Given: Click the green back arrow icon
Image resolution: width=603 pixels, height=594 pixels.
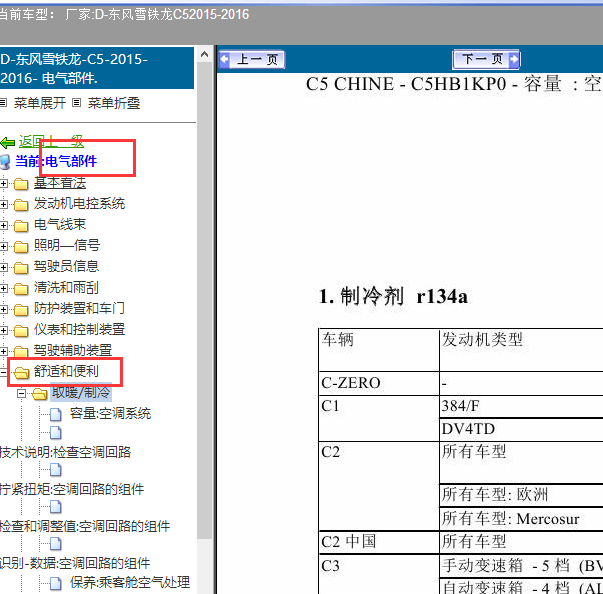Looking at the screenshot, I should [x=8, y=143].
